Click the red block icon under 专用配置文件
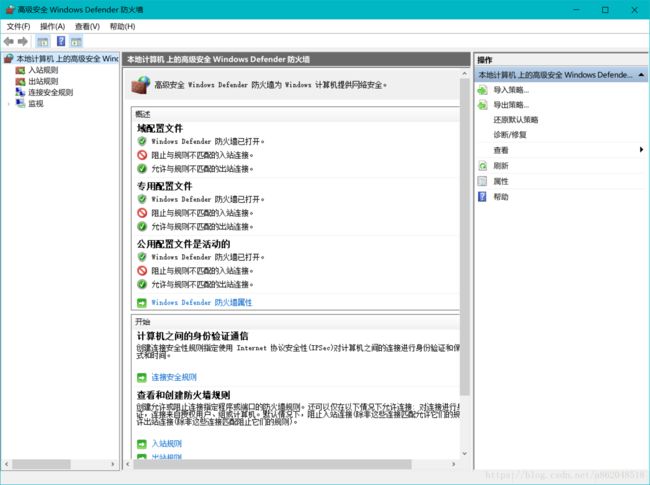The height and width of the screenshot is (485, 650). [x=142, y=213]
